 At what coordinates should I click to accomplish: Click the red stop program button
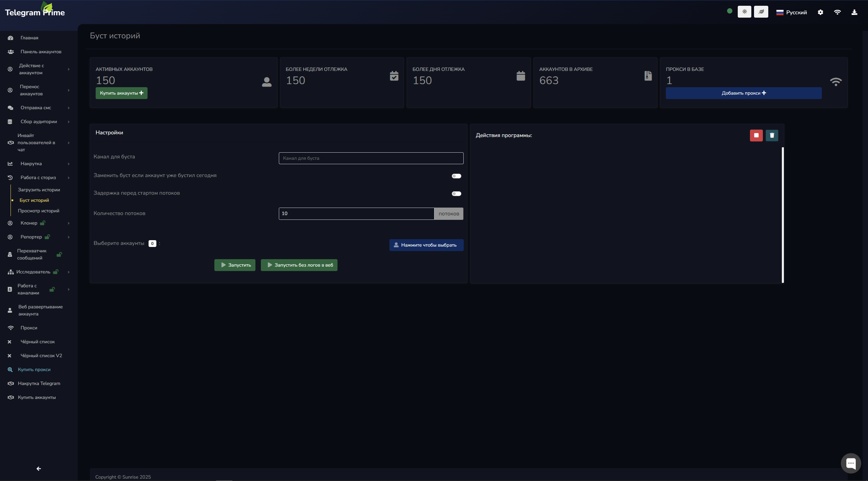tap(756, 135)
